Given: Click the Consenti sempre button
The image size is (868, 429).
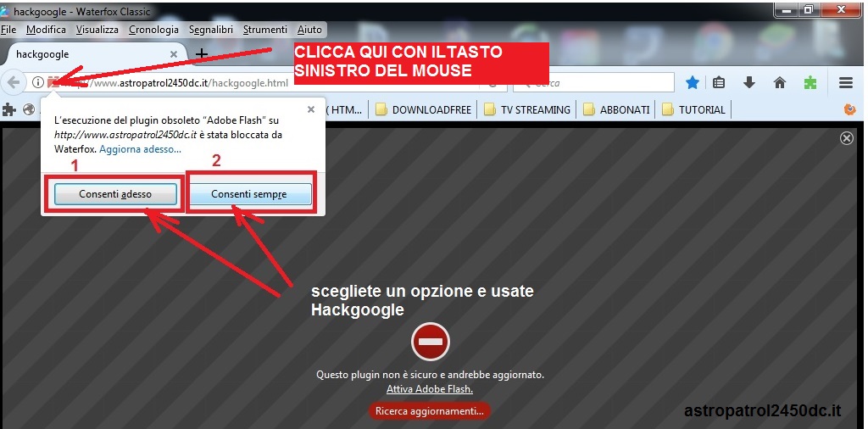Looking at the screenshot, I should click(249, 194).
